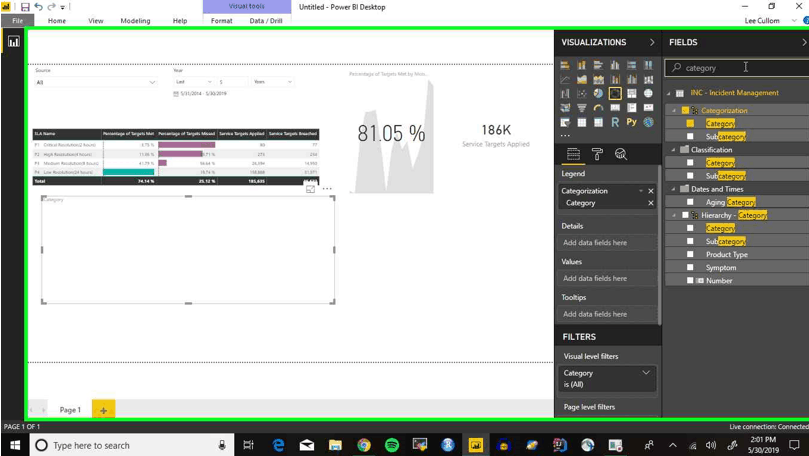The image size is (809, 456).
Task: Open the Categorization legend field dropdown arrow
Action: tap(641, 191)
